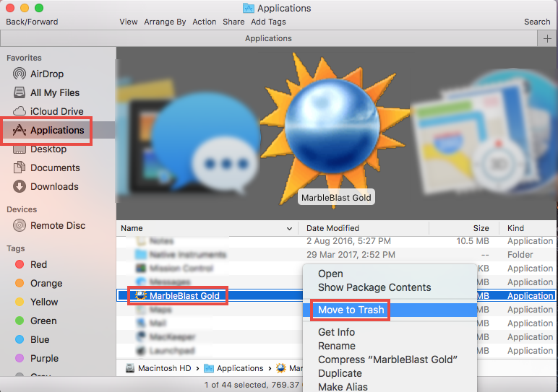Choose Get Info from context menu

(336, 332)
